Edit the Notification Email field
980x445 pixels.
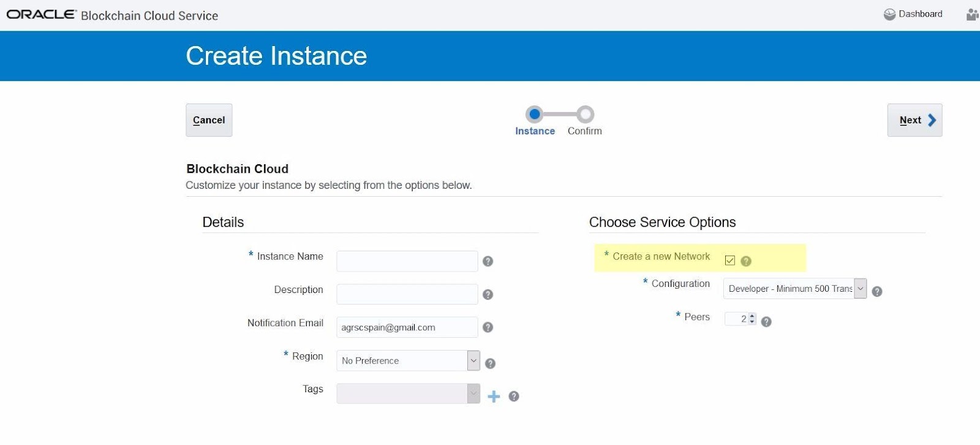pyautogui.click(x=407, y=327)
